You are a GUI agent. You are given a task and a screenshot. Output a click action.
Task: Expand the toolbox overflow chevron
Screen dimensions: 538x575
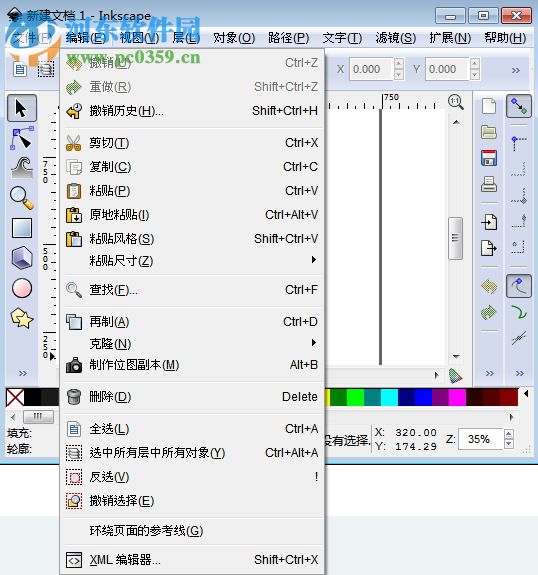(23, 374)
